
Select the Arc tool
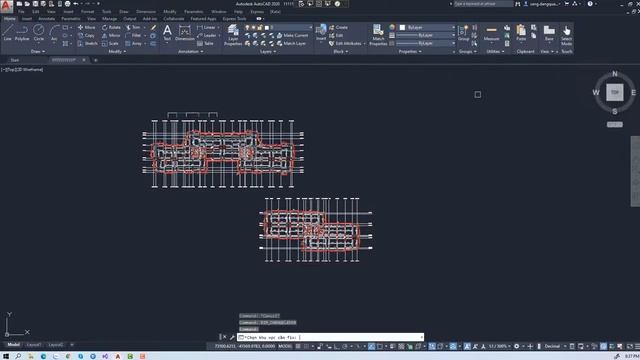pyautogui.click(x=54, y=33)
